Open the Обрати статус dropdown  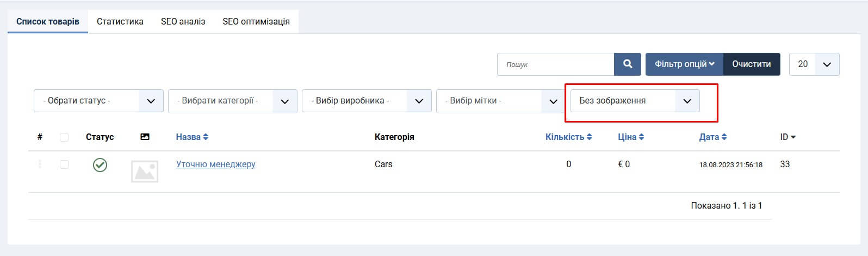[98, 101]
